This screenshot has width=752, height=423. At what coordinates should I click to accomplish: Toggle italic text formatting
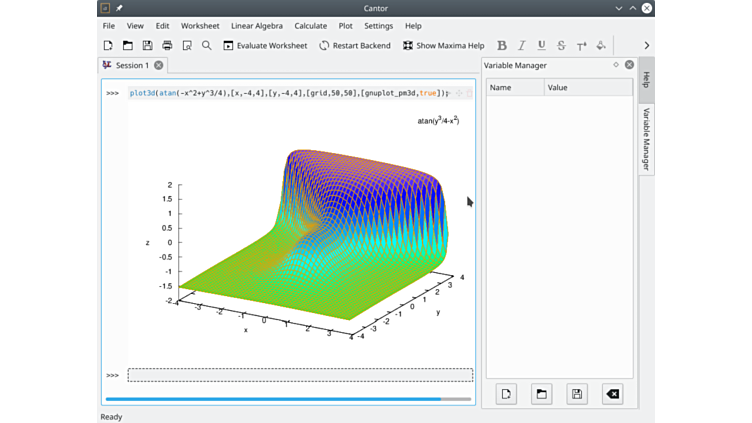click(x=522, y=45)
